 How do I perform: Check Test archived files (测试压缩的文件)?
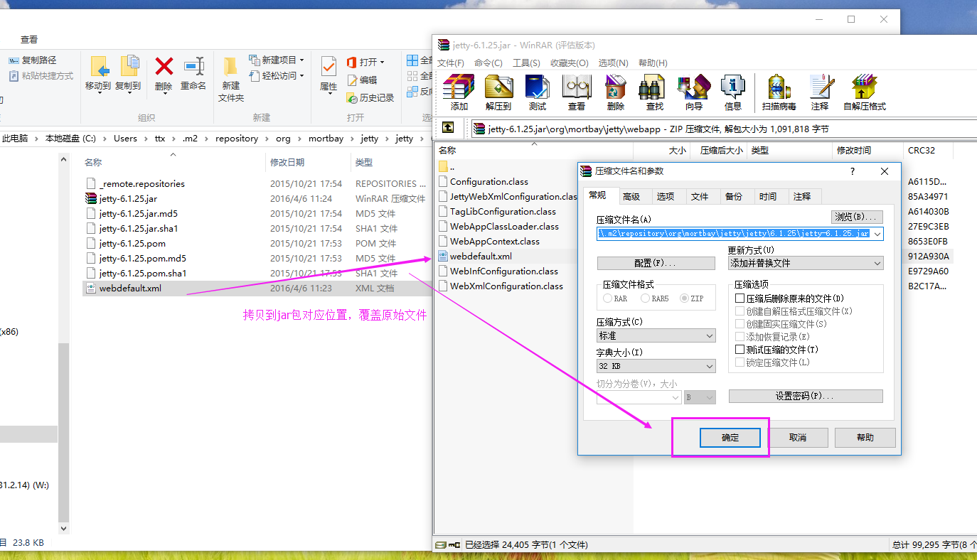(740, 350)
